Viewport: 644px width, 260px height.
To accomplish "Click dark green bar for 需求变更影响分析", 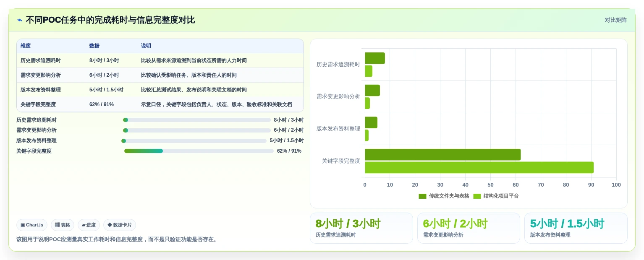I will click(x=372, y=91).
